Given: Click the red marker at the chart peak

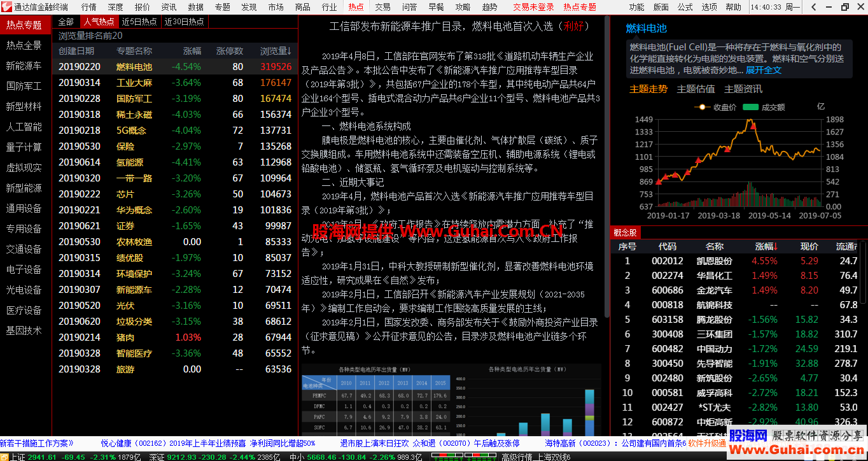Looking at the screenshot, I should pos(753,125).
